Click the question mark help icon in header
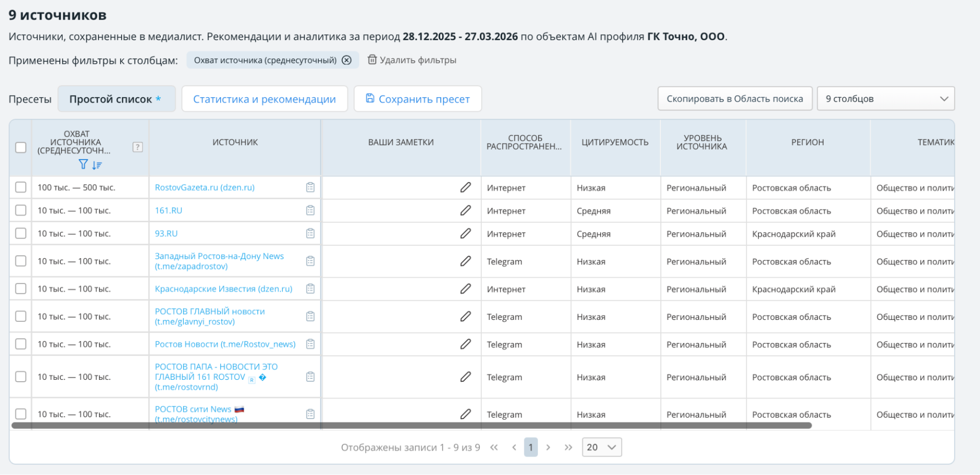The height and width of the screenshot is (475, 980). (x=138, y=147)
